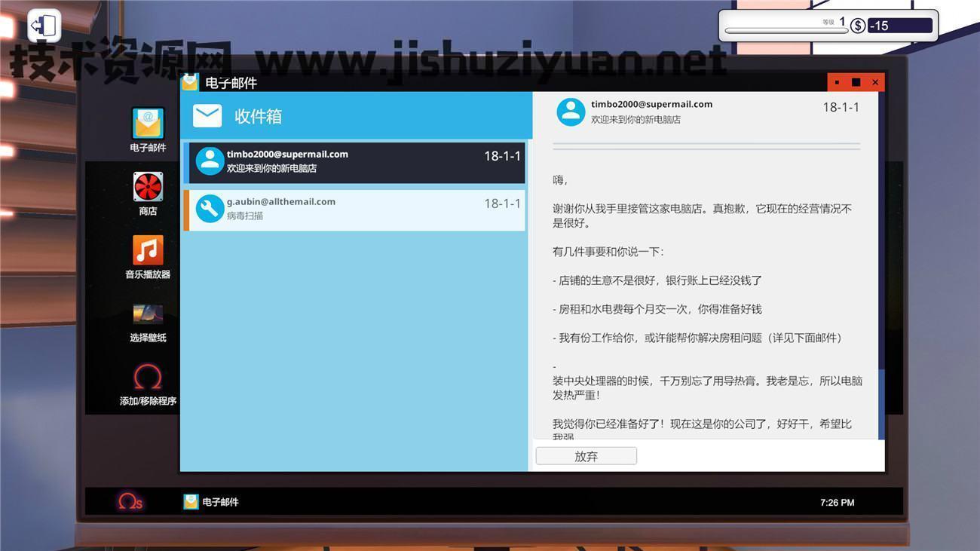980x551 pixels.
Task: Click the 收件箱 header label
Action: (x=258, y=116)
